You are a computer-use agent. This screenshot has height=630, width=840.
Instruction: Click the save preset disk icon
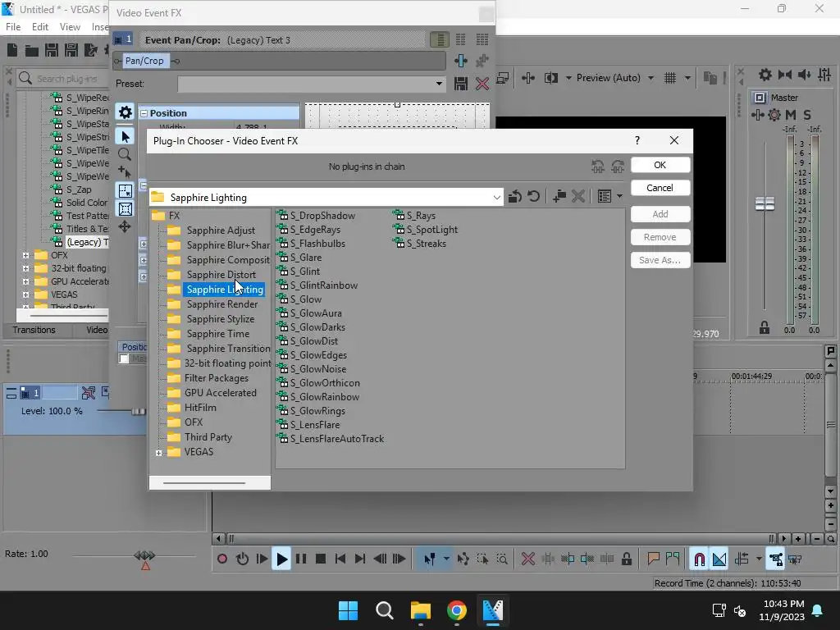click(x=461, y=84)
